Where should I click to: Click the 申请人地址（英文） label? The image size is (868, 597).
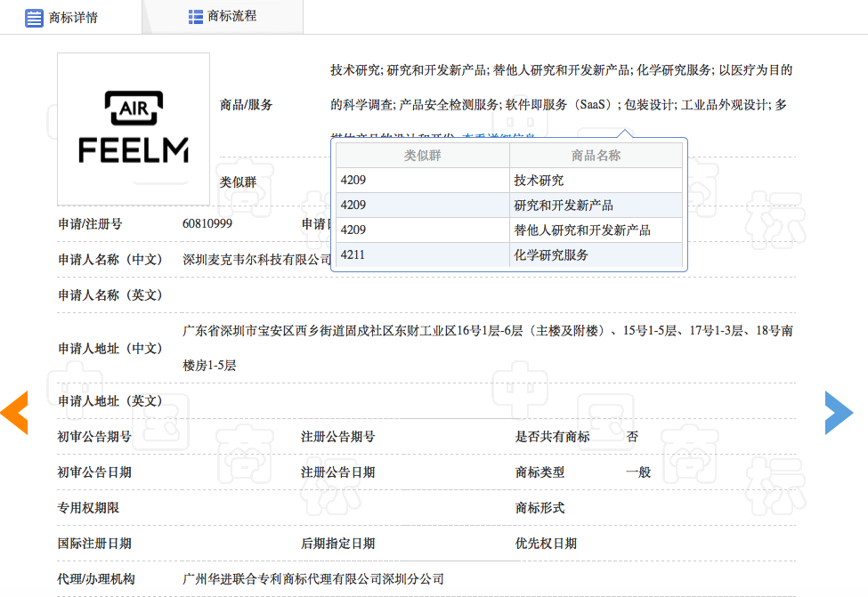click(x=110, y=400)
